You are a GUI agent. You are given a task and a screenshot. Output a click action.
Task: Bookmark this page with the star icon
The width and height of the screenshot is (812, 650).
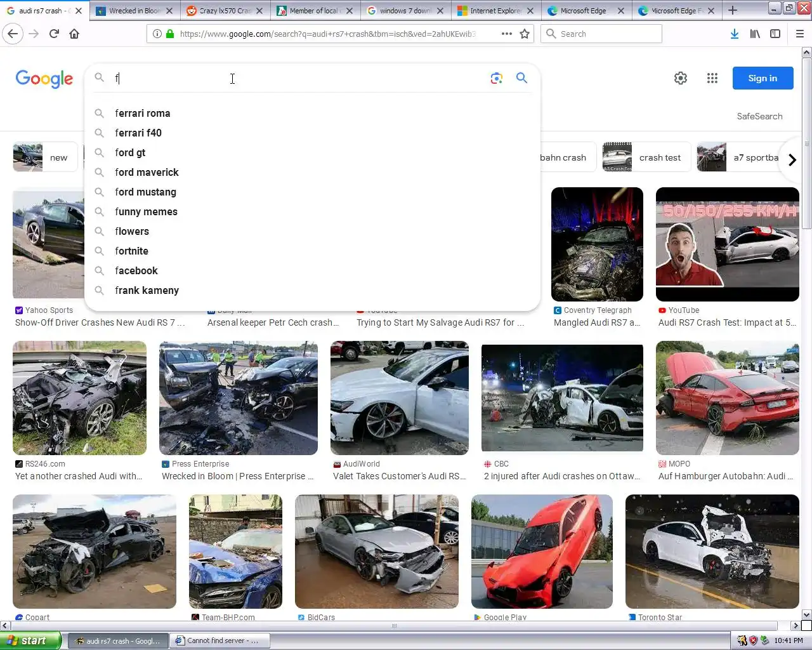tap(525, 34)
